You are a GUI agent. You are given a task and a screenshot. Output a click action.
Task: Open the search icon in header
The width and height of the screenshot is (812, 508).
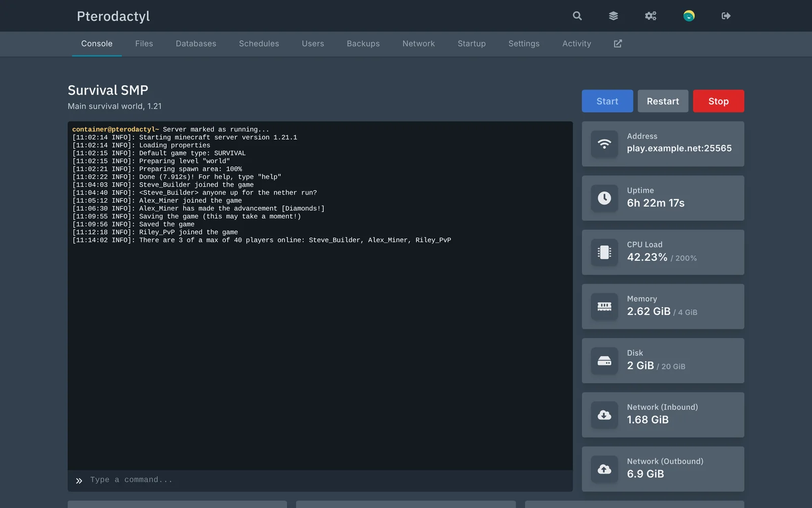click(x=577, y=16)
